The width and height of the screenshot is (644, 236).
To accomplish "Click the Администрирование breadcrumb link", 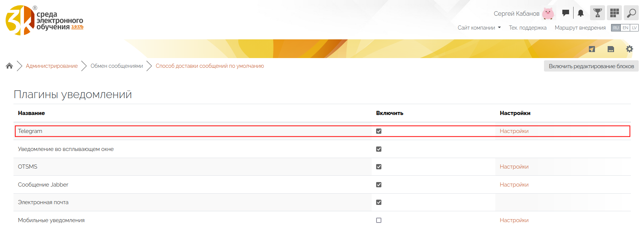I will pyautogui.click(x=52, y=66).
